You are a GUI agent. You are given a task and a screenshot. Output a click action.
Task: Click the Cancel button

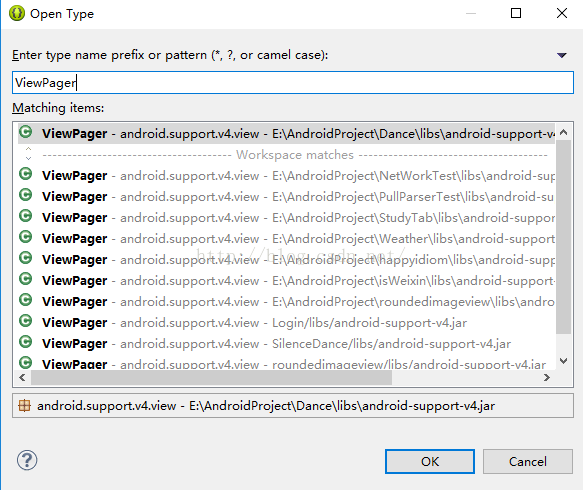coord(528,461)
